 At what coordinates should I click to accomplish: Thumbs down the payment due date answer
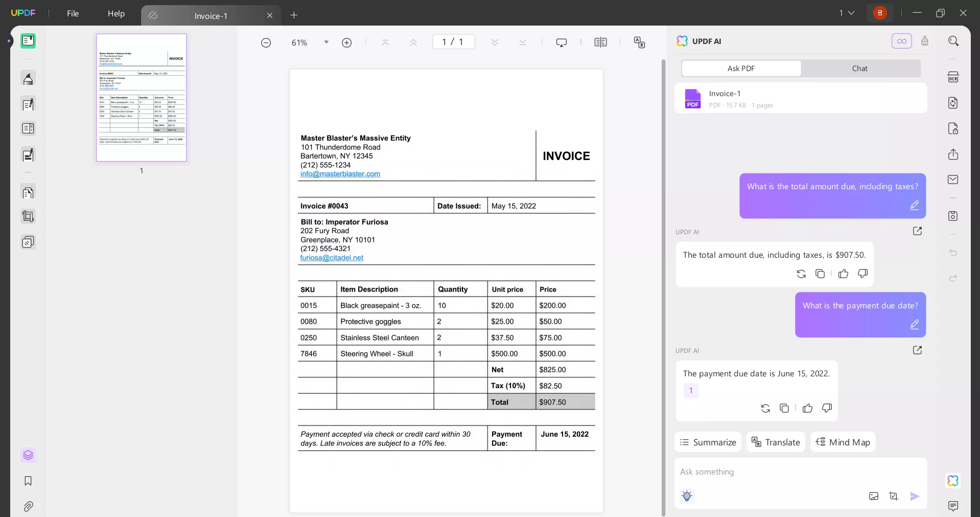click(827, 408)
